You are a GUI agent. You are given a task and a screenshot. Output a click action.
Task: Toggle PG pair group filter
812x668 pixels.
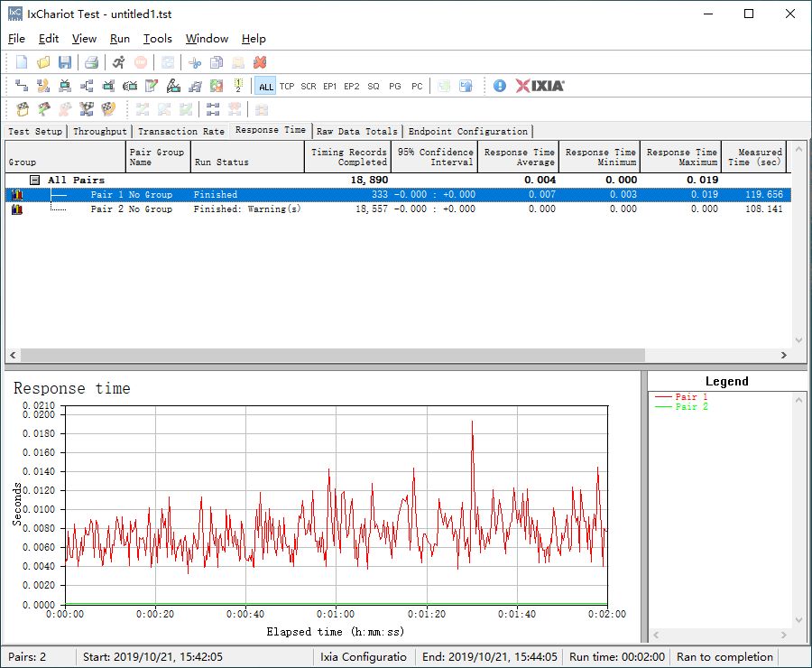pos(395,86)
